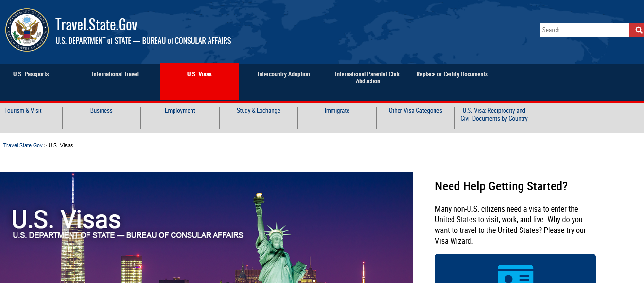Viewport: 644px width, 283px height.
Task: Click the Department of State seal logo
Action: click(27, 30)
